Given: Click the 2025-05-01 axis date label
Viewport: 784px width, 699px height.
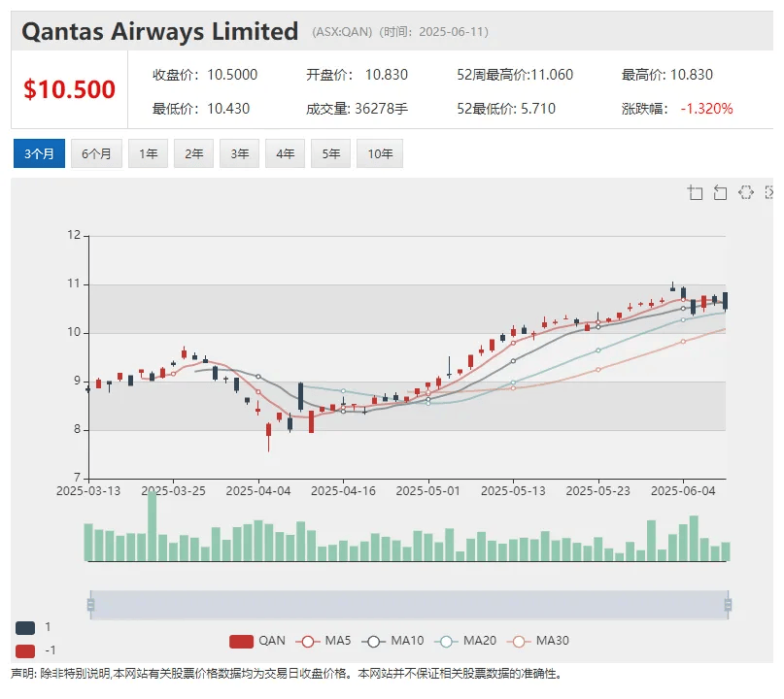Looking at the screenshot, I should pos(428,491).
